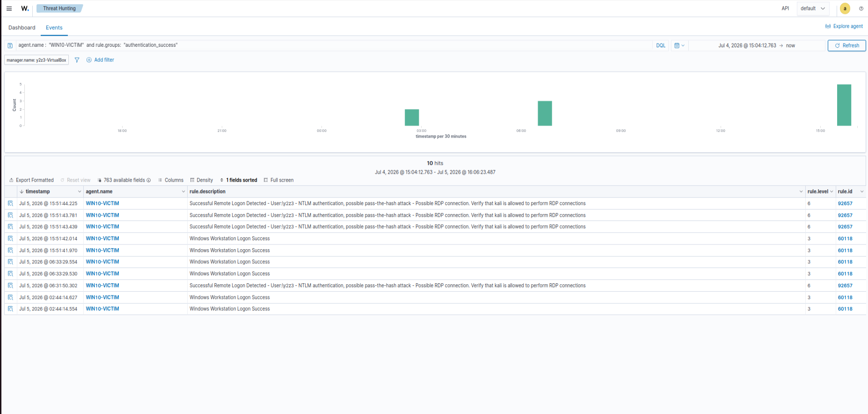
Task: Click Export Formatted
Action: [31, 180]
